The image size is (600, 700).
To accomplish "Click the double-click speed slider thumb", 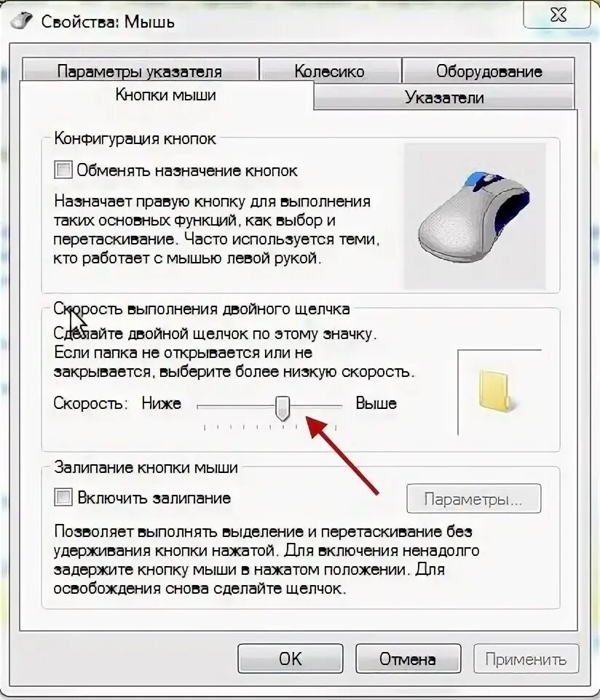I will [283, 408].
